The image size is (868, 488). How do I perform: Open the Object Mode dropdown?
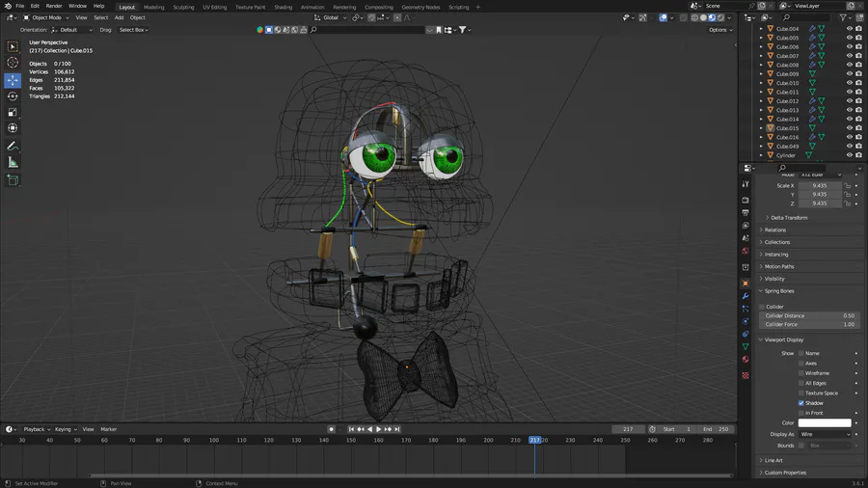46,17
